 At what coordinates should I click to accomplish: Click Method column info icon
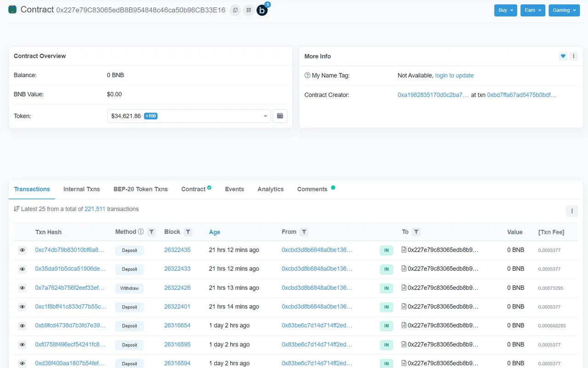141,232
